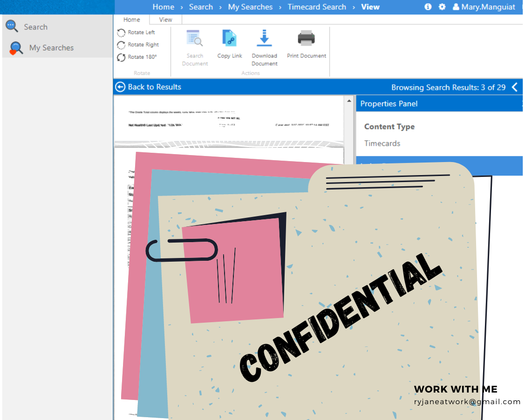Viewport: 525px width, 420px height.
Task: Click the Copy Link icon
Action: pyautogui.click(x=229, y=38)
